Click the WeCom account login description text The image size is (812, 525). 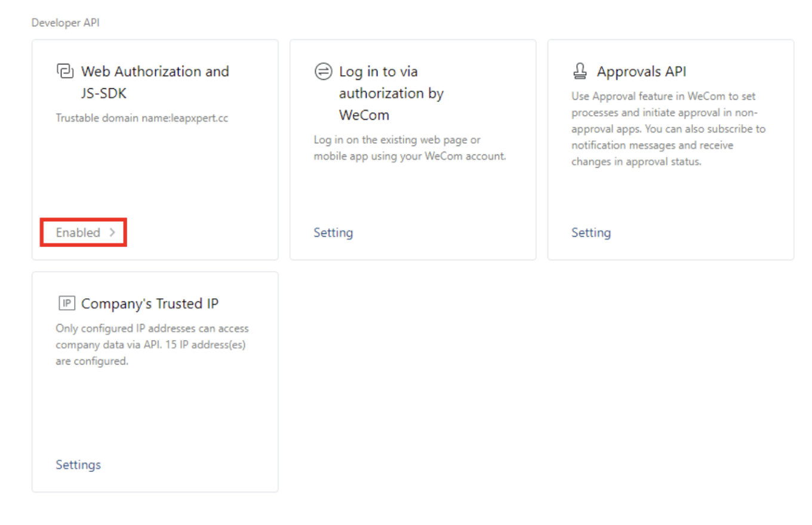click(410, 148)
